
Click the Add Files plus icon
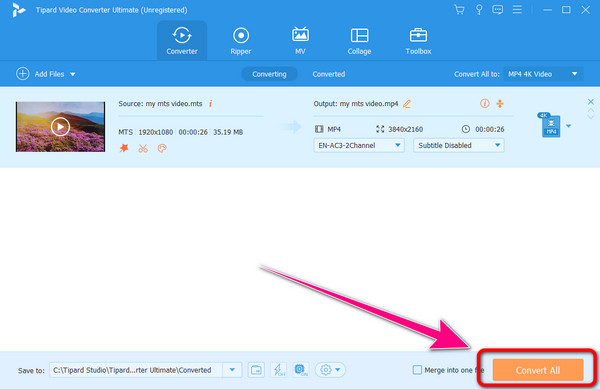[x=23, y=74]
